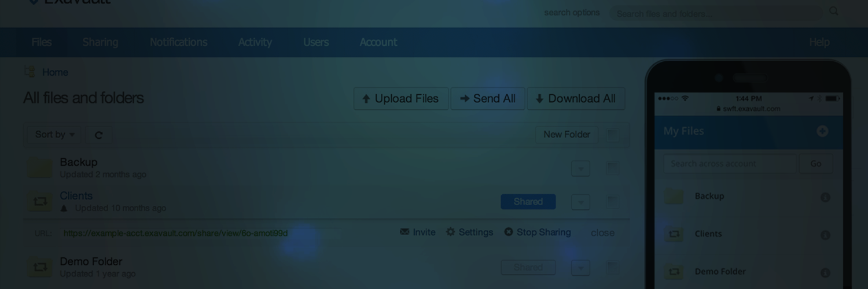Open search options
This screenshot has height=289, width=868.
(572, 13)
